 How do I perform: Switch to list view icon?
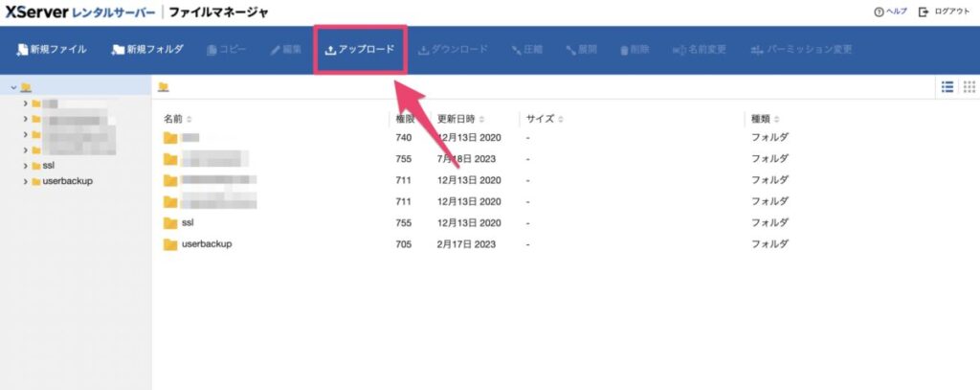pos(947,86)
